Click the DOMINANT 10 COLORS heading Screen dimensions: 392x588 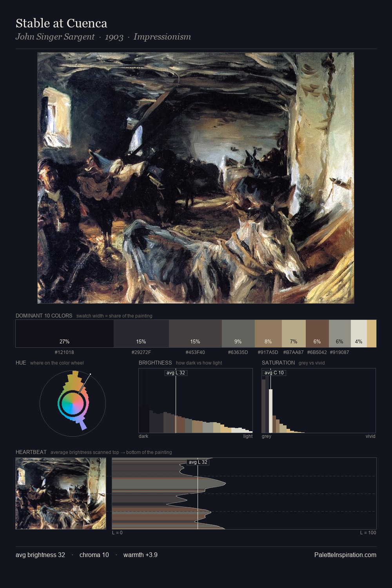pyautogui.click(x=44, y=316)
